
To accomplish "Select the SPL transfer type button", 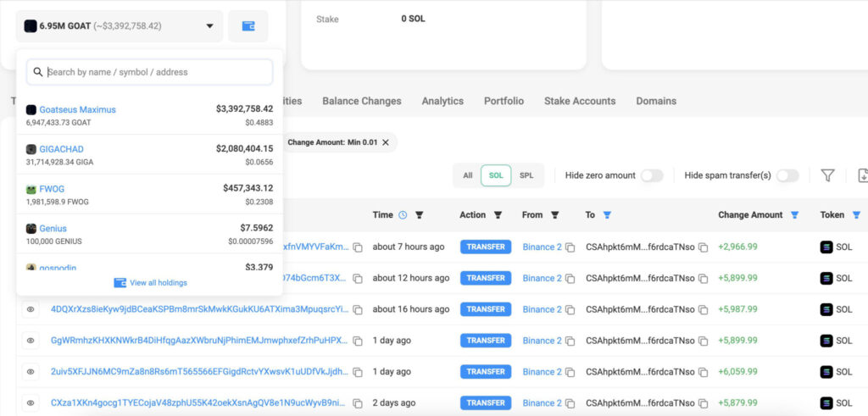I will pyautogui.click(x=526, y=175).
